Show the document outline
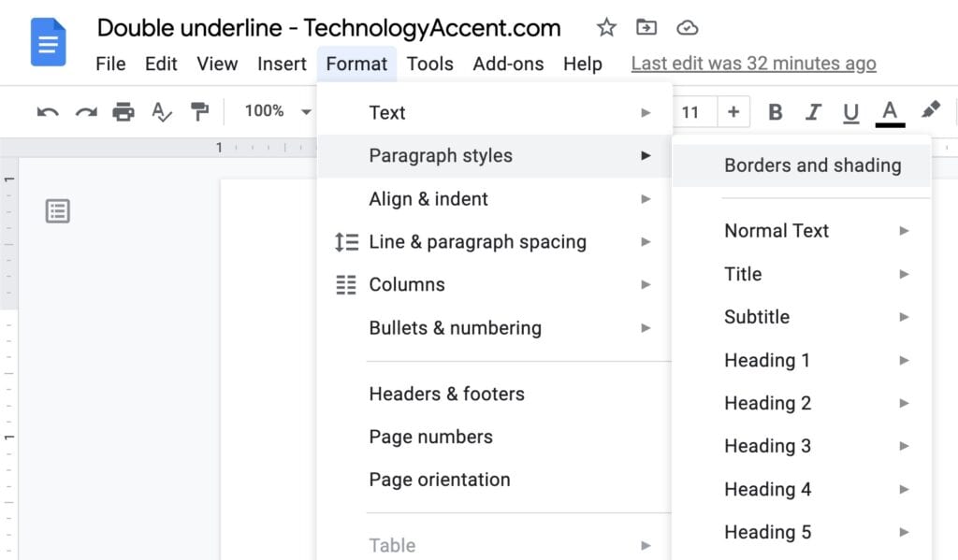Screen dimensions: 958x560 [x=57, y=211]
